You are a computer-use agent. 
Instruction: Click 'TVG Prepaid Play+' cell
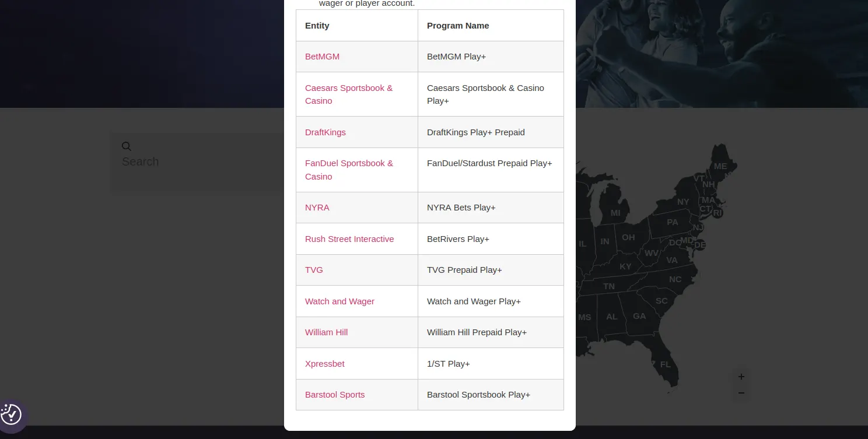tap(491, 270)
